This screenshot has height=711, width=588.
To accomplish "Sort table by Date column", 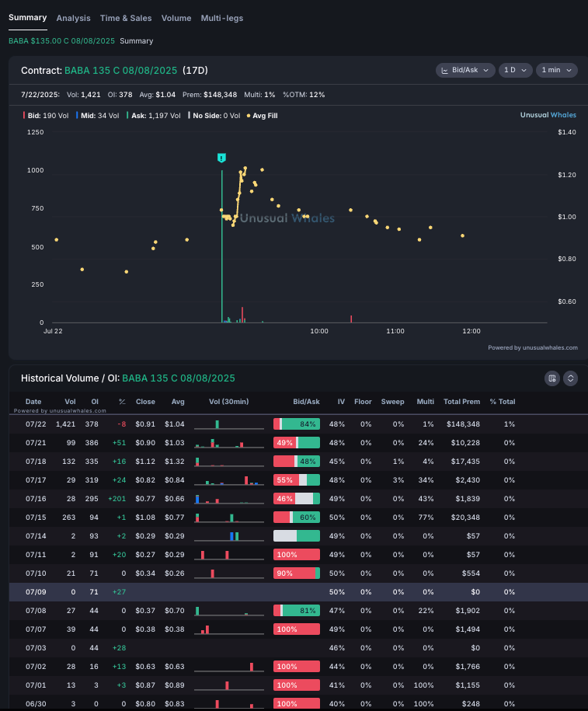I will 33,402.
